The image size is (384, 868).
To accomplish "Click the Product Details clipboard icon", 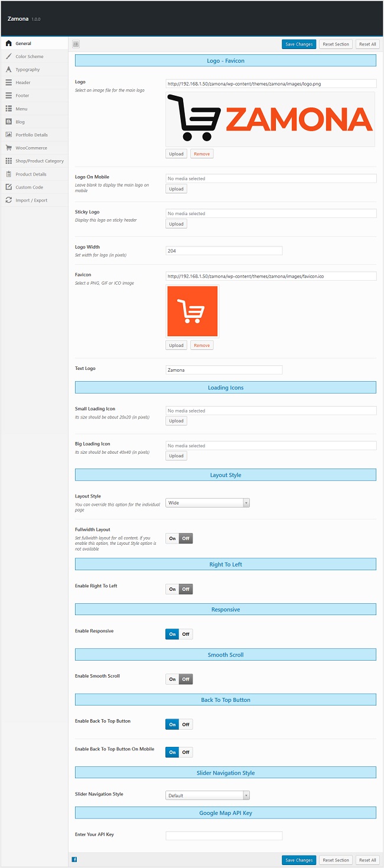I will [8, 174].
